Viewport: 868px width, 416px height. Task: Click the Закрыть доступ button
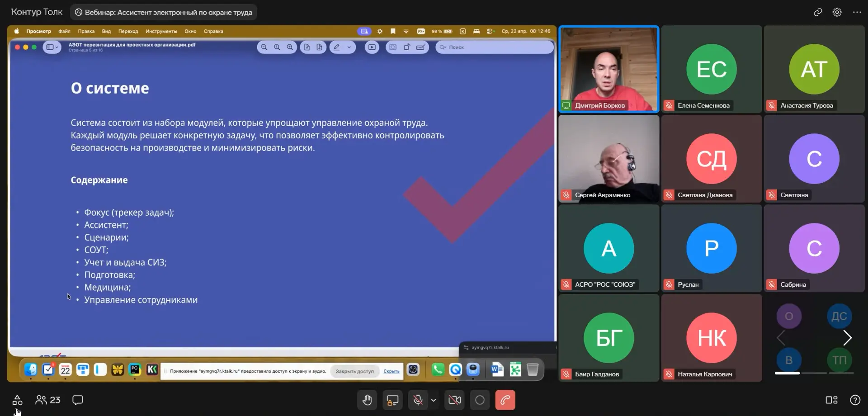click(354, 371)
